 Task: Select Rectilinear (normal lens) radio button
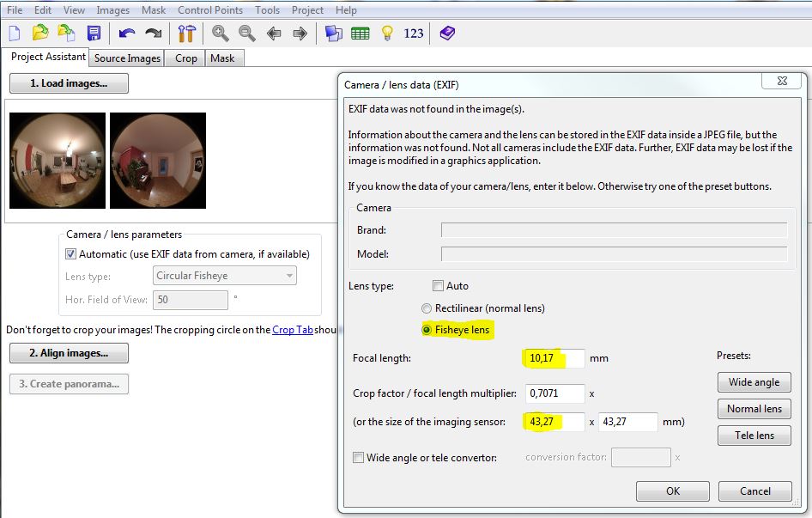pos(427,308)
